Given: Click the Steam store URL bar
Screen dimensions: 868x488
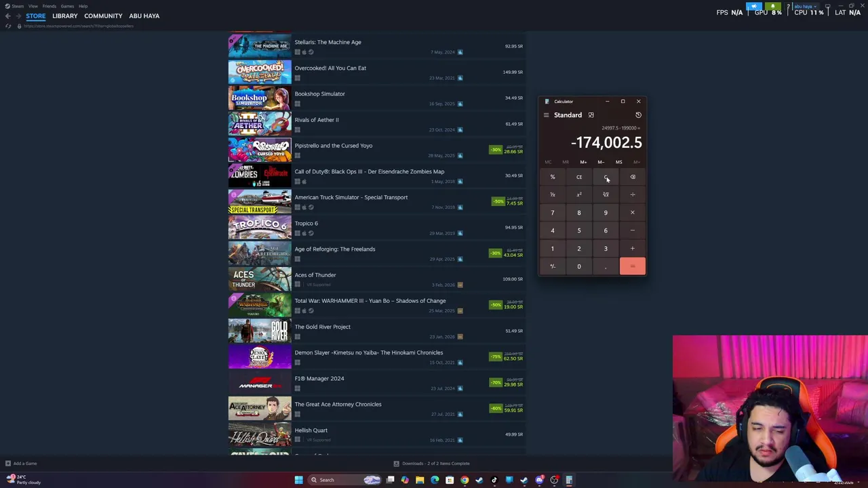Looking at the screenshot, I should tap(79, 26).
